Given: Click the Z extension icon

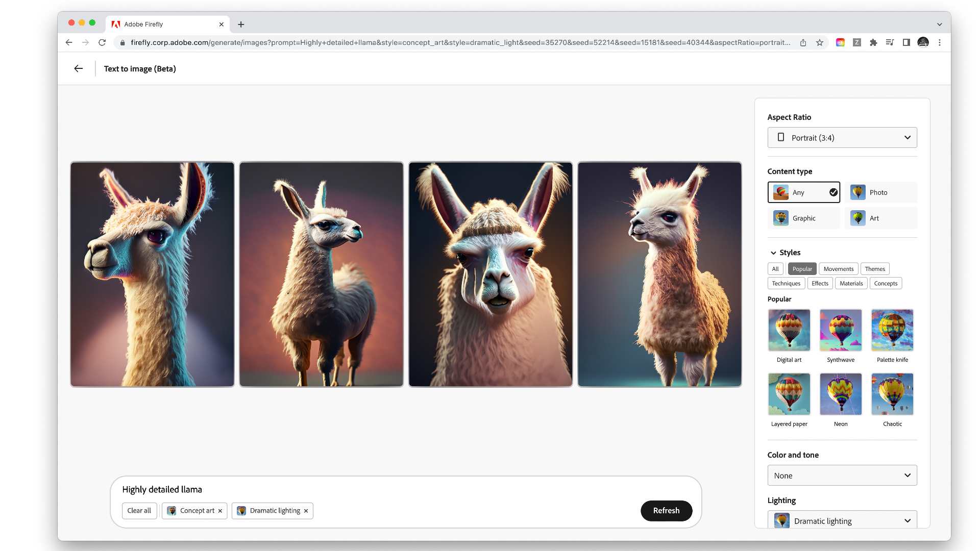Looking at the screenshot, I should [x=857, y=42].
